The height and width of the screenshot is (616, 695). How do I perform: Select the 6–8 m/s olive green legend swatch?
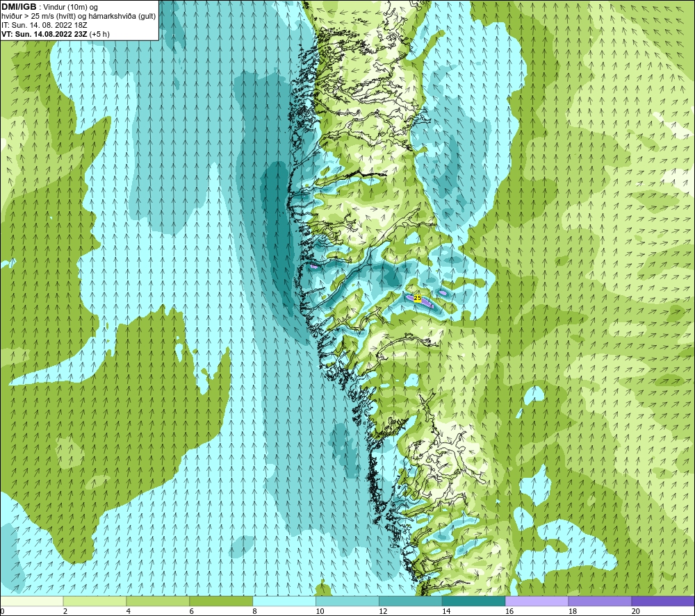(221, 601)
